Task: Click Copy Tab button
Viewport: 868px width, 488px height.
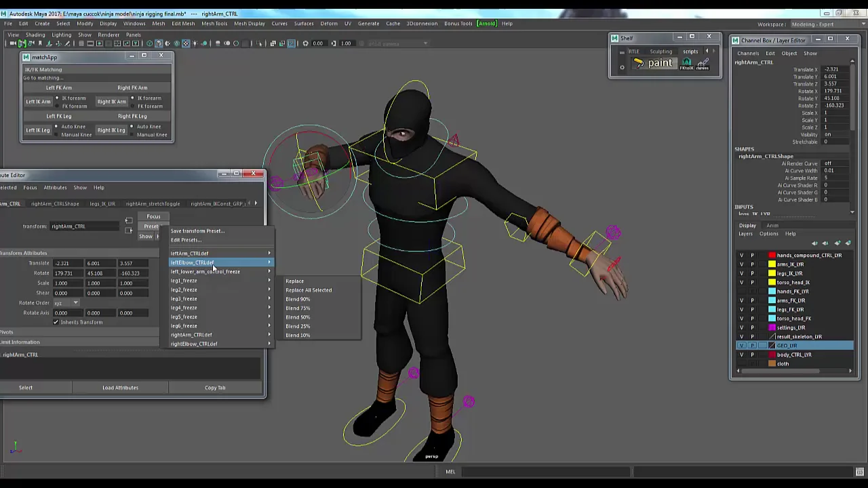Action: [215, 388]
